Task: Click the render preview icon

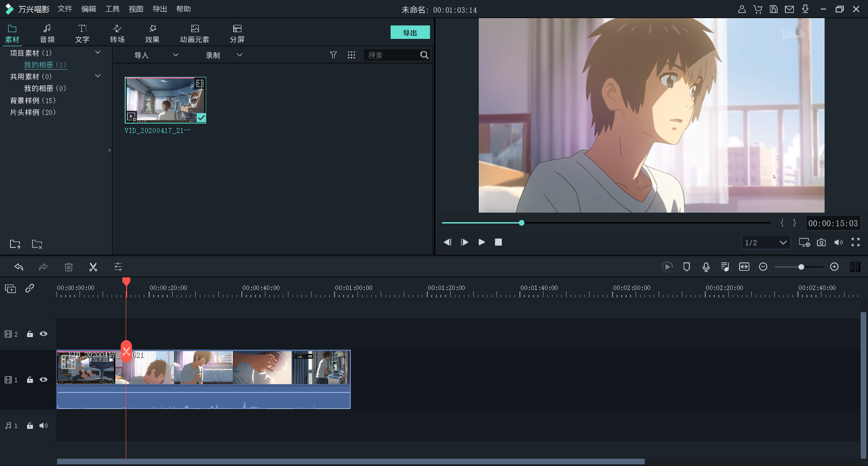Action: click(x=667, y=267)
